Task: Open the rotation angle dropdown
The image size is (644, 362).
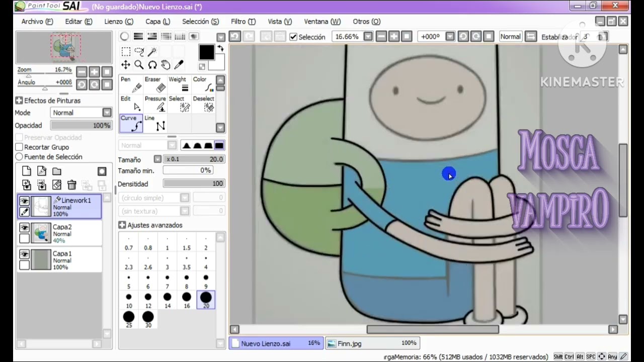Action: coord(450,37)
